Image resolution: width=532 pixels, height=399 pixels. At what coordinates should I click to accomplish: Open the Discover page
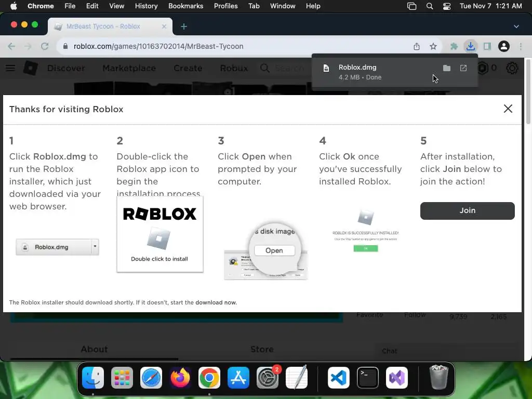66,68
